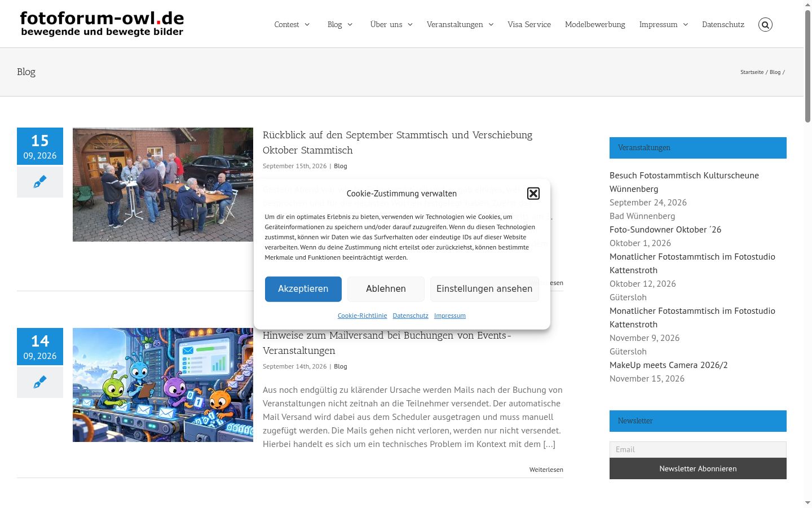The height and width of the screenshot is (508, 812).
Task: Expand the Veranstaltungen menu chevron
Action: [491, 24]
